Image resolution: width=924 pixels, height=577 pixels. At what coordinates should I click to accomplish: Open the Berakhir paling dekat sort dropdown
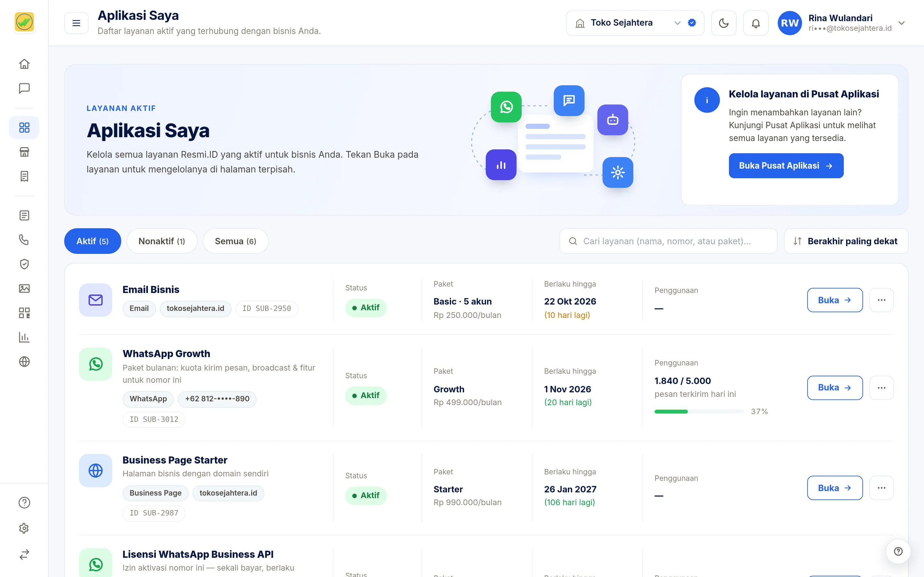[846, 241]
